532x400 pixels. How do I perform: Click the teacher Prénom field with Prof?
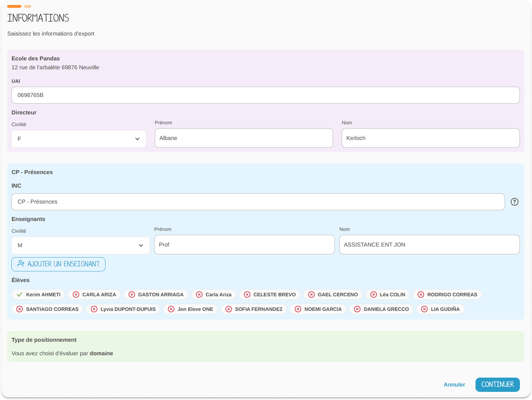click(244, 245)
